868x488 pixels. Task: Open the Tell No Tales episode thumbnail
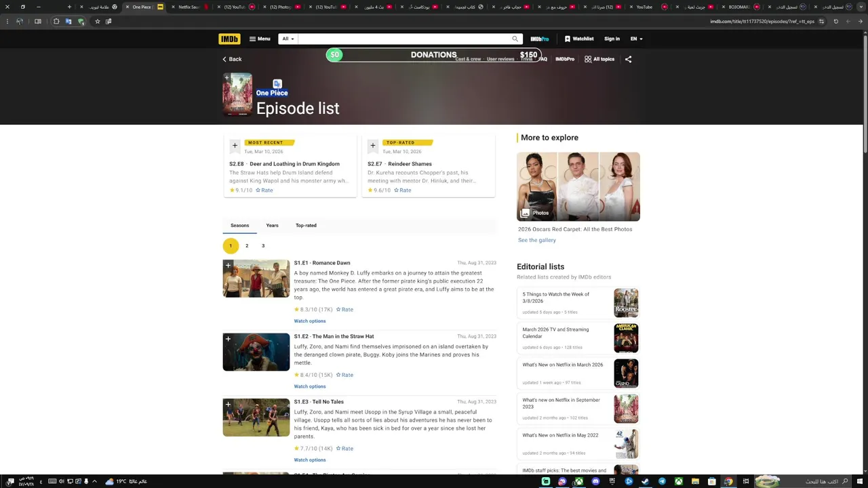pos(256,418)
